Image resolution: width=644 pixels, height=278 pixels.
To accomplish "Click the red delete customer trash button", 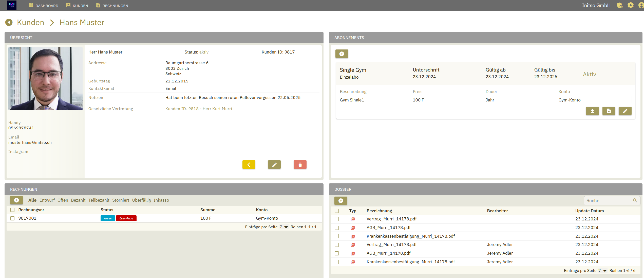I will click(x=300, y=165).
